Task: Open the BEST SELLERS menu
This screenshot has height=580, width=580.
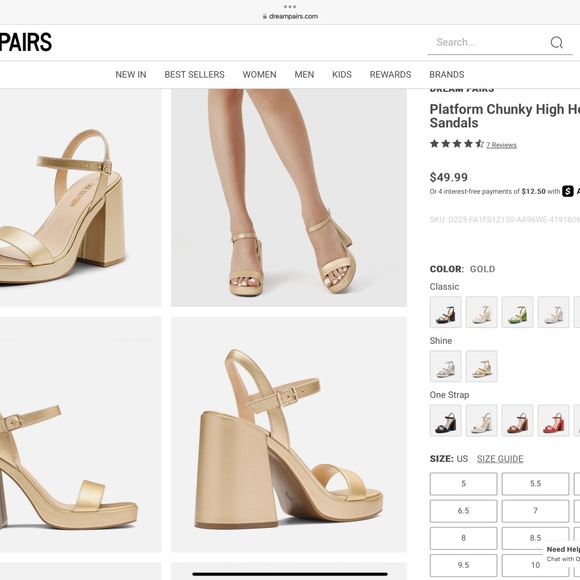Action: click(194, 74)
